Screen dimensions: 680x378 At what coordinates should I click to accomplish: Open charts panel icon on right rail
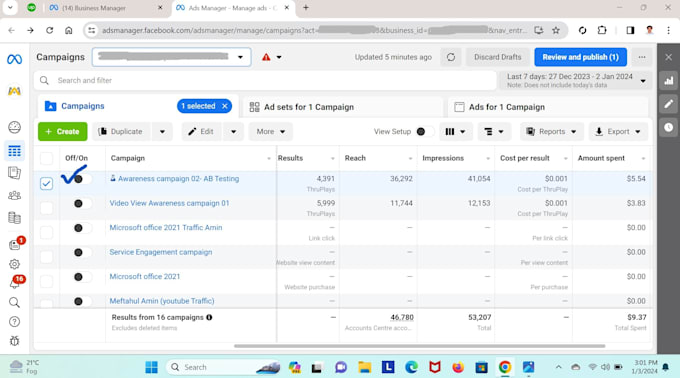click(x=669, y=81)
